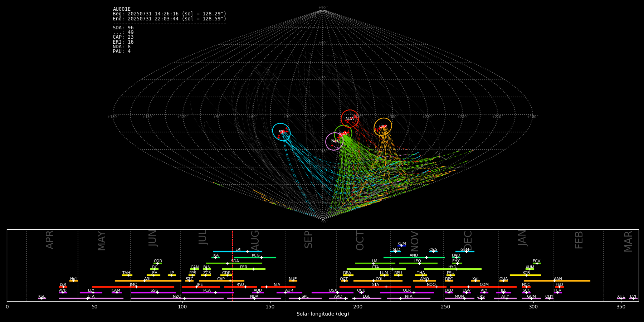Image resolution: width=644 pixels, height=322 pixels.
Task: Click the KSE shower label in timeline
Action: point(42,297)
